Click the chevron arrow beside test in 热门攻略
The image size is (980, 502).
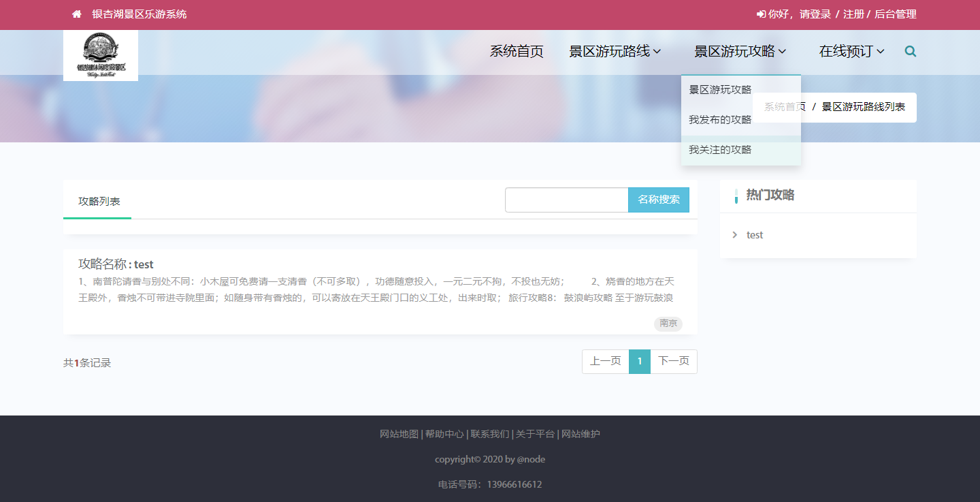coord(735,235)
